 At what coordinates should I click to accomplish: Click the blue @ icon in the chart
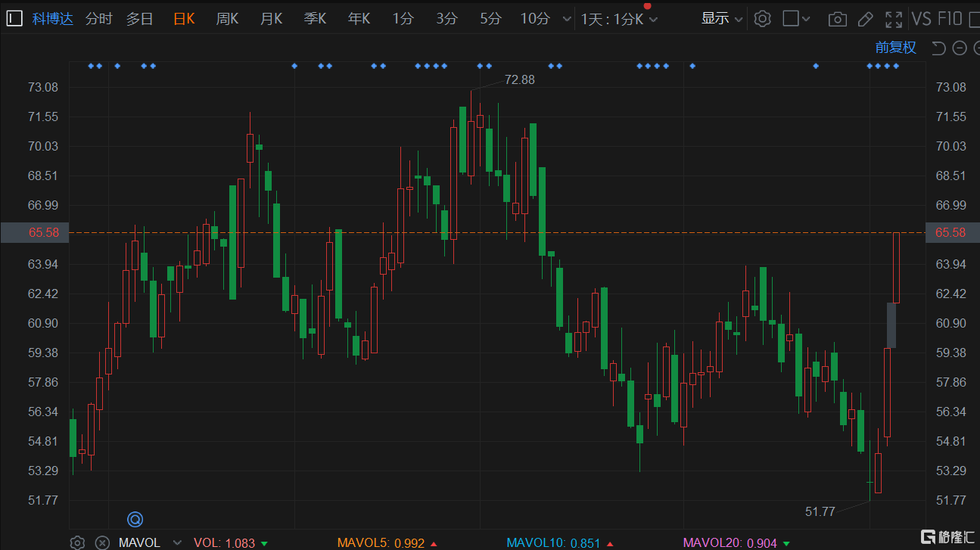click(135, 519)
